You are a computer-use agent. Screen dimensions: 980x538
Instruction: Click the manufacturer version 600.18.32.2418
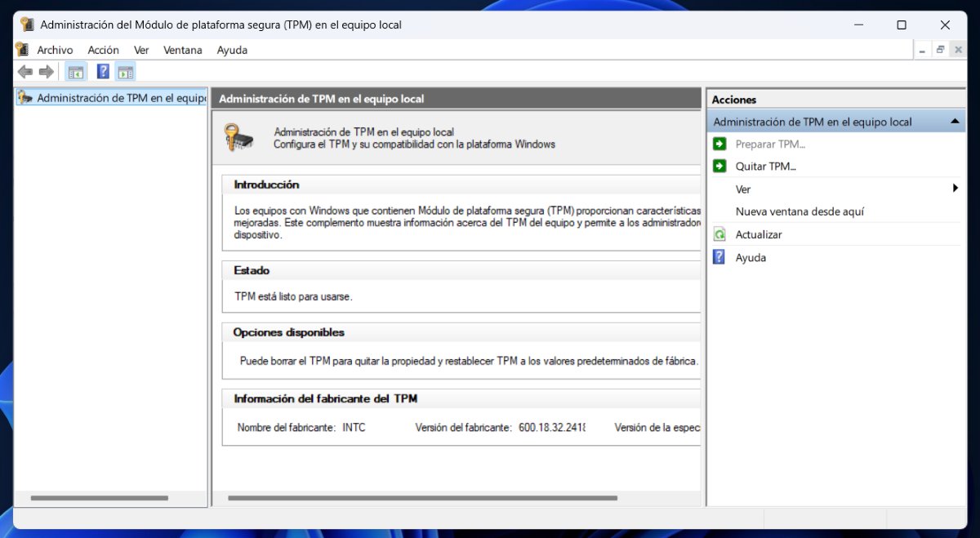tap(552, 427)
